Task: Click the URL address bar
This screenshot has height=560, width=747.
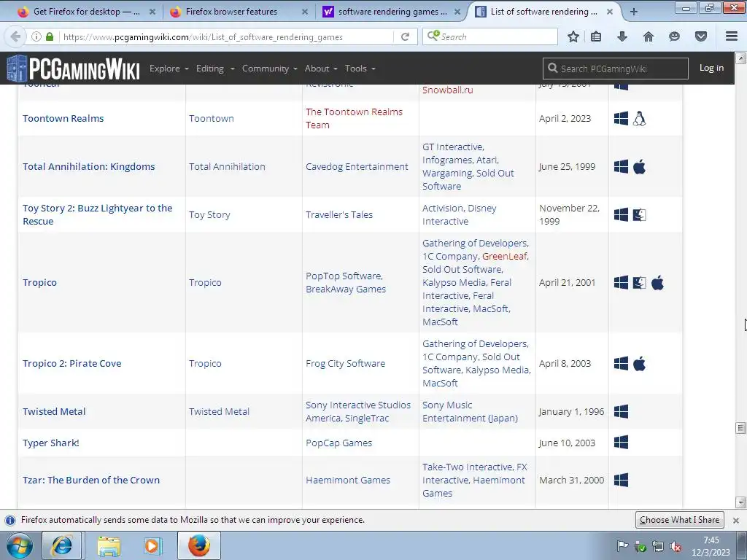Action: click(x=228, y=36)
